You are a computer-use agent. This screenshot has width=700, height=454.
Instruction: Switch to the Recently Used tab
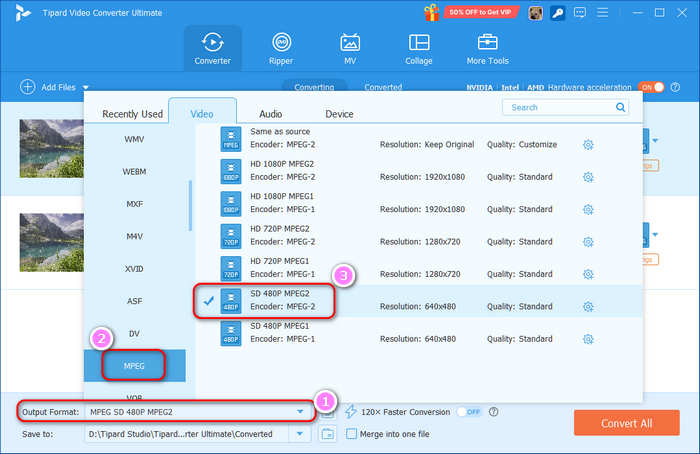[132, 114]
